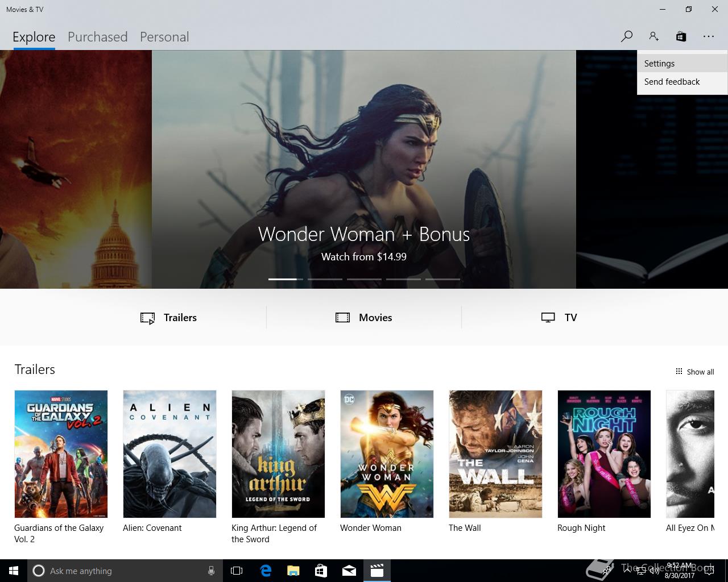Click the Trailers section heading
The width and height of the screenshot is (728, 582).
point(35,369)
